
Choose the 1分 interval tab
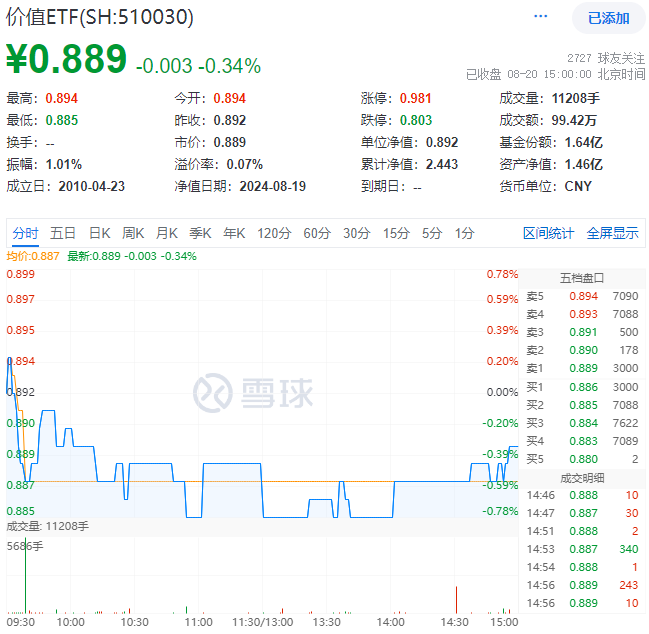[x=464, y=233]
